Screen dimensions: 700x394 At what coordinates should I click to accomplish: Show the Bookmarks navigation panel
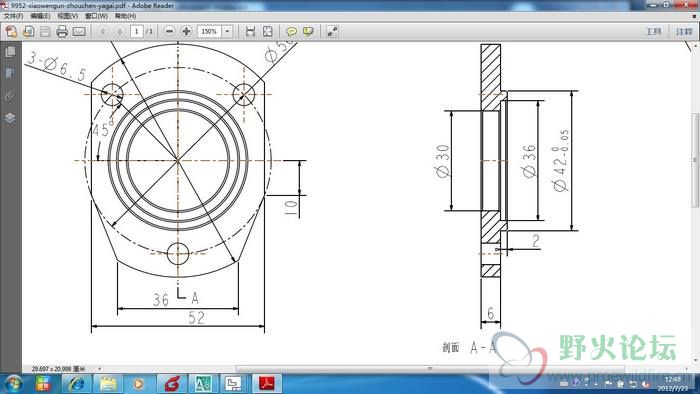(10, 74)
